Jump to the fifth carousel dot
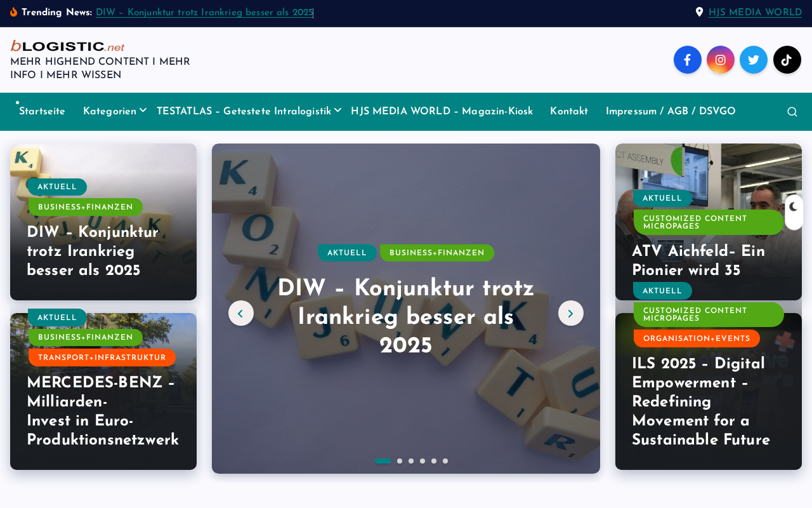The width and height of the screenshot is (812, 508). coord(434,461)
